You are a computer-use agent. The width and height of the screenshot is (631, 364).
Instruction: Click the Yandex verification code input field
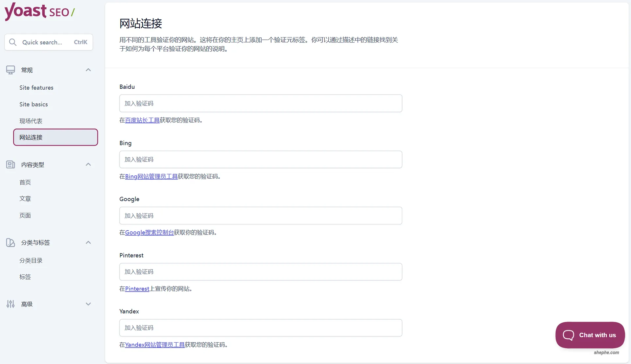click(260, 328)
